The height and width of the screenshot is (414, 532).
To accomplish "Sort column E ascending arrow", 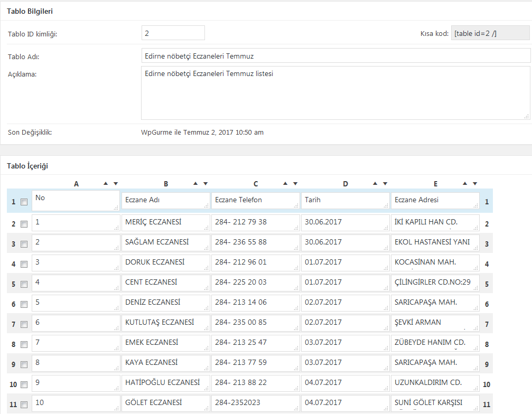I will pyautogui.click(x=465, y=183).
